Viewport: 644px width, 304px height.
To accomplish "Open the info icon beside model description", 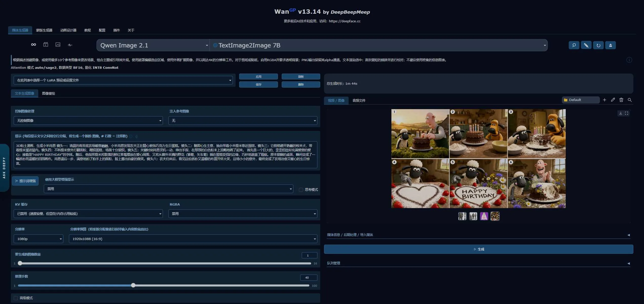I will (629, 60).
